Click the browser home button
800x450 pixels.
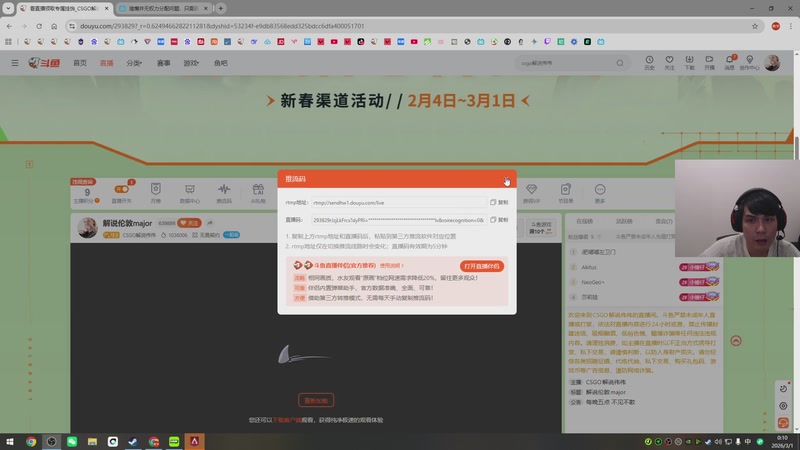pyautogui.click(x=54, y=26)
